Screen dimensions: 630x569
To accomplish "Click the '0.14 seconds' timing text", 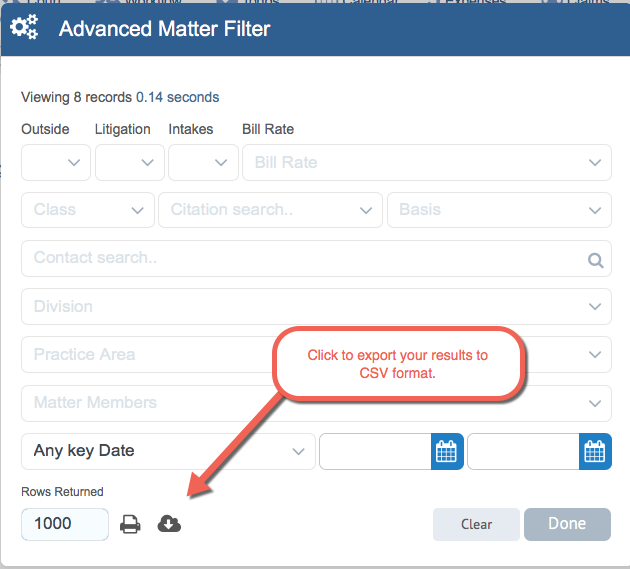I will point(178,97).
